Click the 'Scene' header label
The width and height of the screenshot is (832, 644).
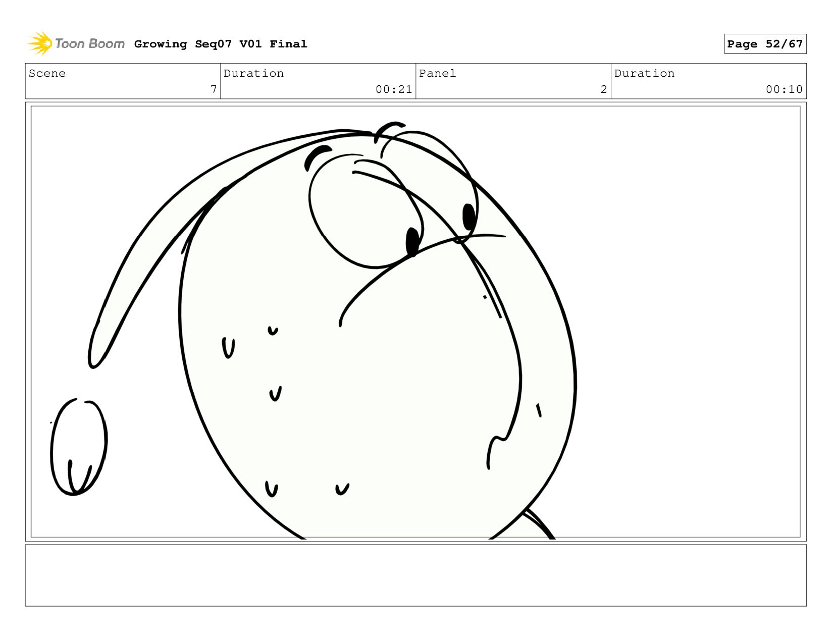[47, 73]
